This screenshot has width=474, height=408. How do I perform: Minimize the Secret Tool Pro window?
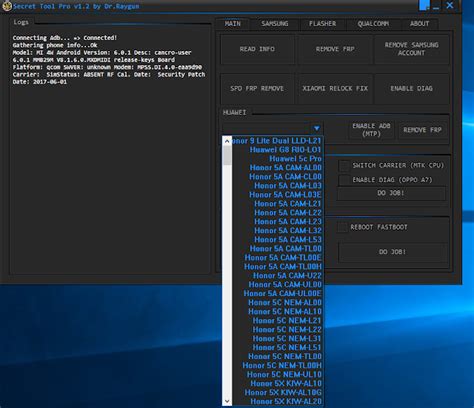[436, 6]
